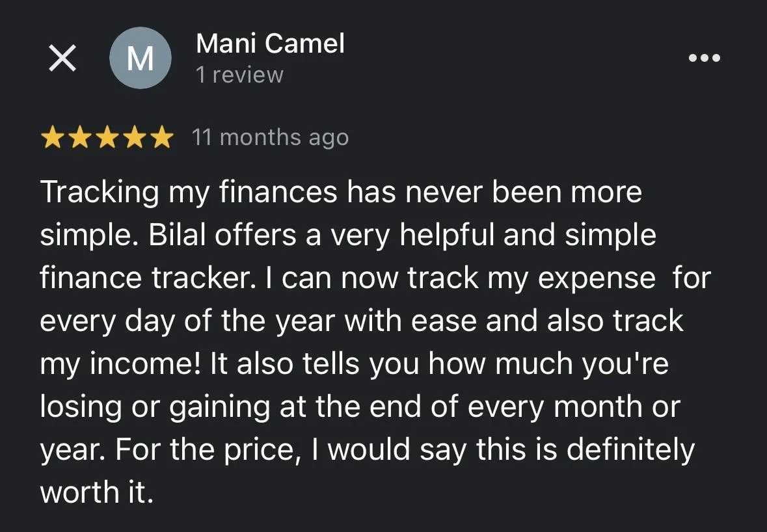This screenshot has width=767, height=532.
Task: Tap the round M profile avatar
Action: [x=141, y=58]
